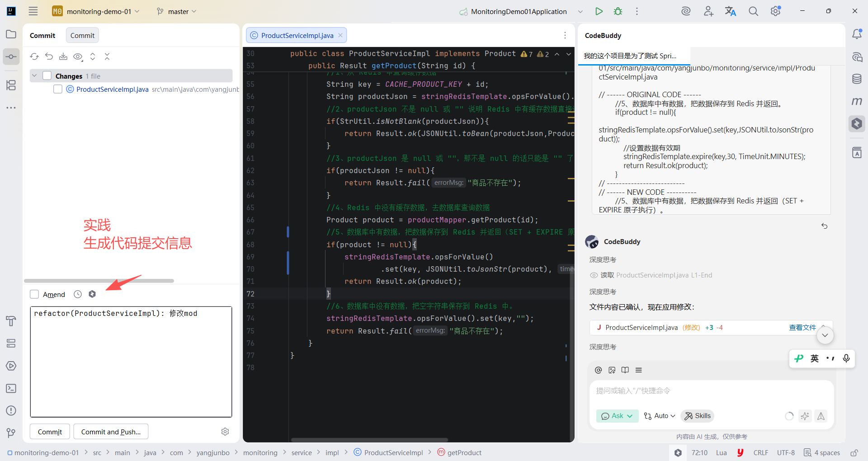The image size is (868, 461).
Task: Open the 查看文件 link
Action: coord(802,328)
